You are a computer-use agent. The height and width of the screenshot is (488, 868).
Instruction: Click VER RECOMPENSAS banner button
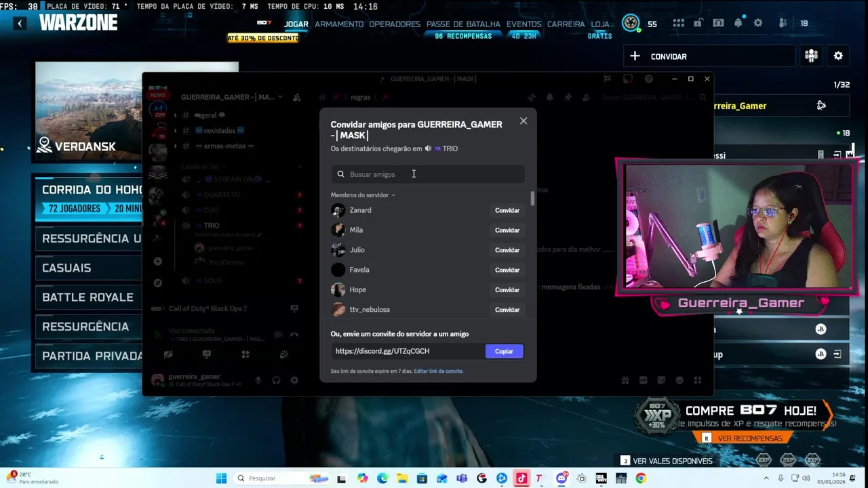tap(743, 439)
